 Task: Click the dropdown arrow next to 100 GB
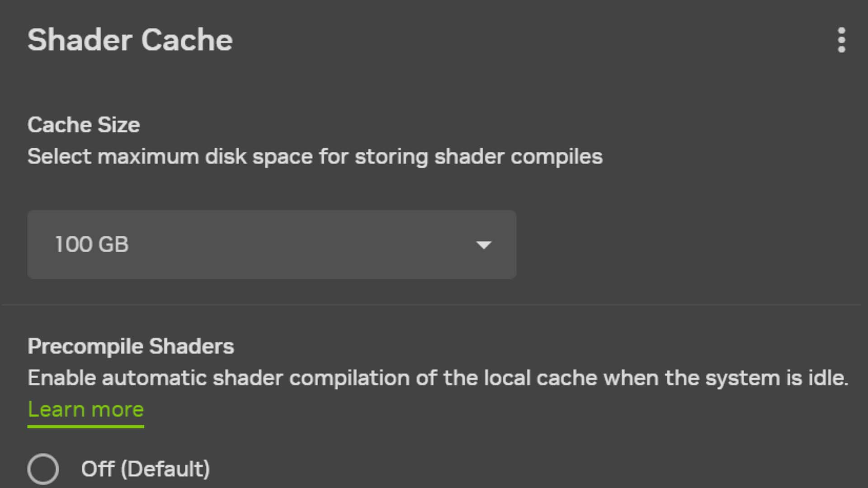484,244
